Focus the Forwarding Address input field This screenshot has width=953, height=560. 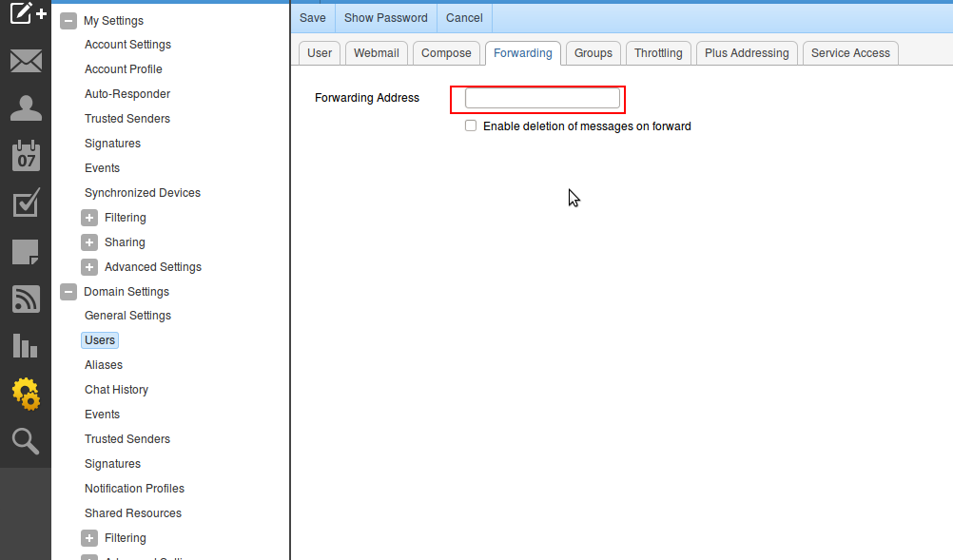(542, 98)
